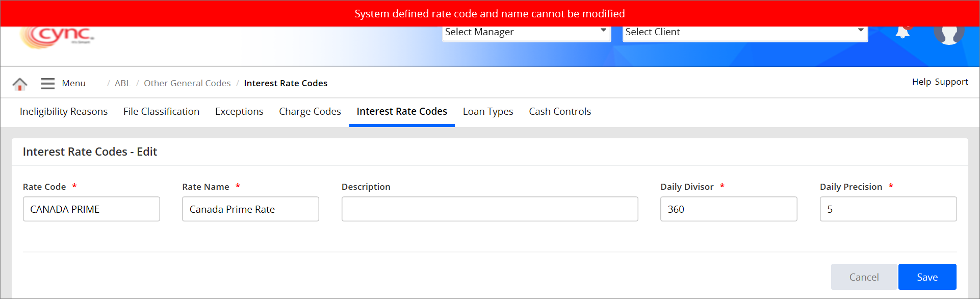Click the Other General Codes breadcrumb
This screenshot has height=299, width=980.
click(187, 83)
